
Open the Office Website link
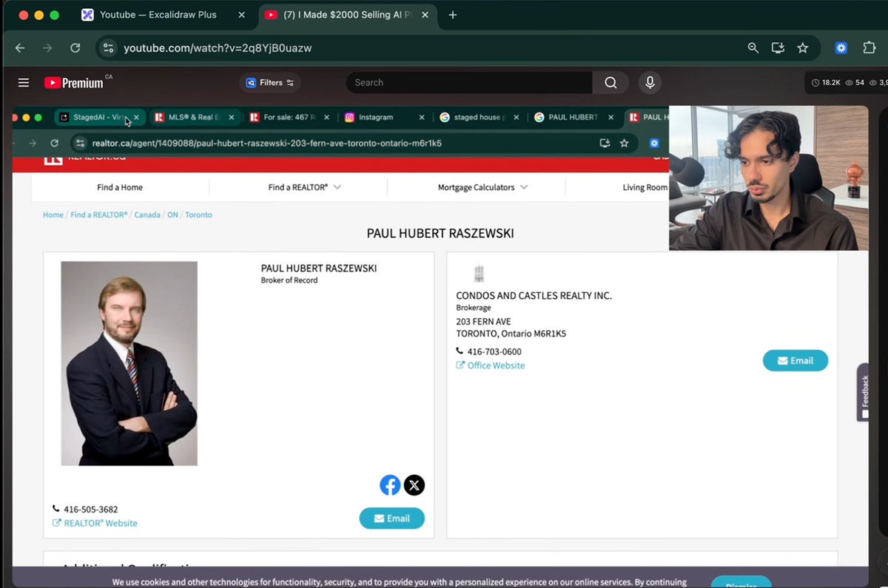pyautogui.click(x=491, y=365)
